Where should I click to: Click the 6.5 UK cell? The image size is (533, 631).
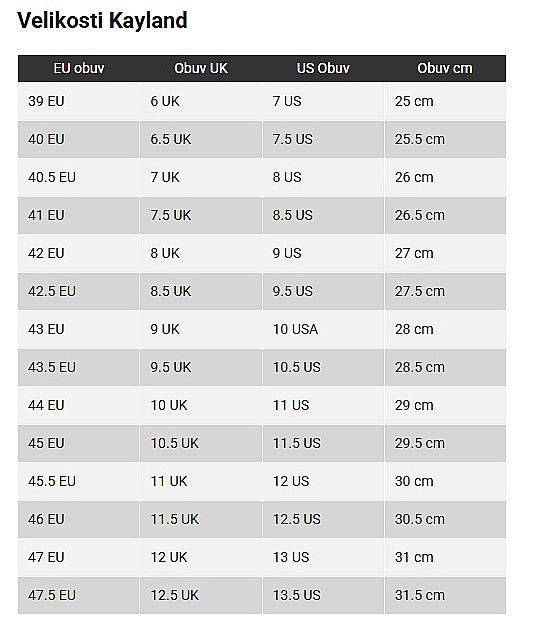click(201, 139)
